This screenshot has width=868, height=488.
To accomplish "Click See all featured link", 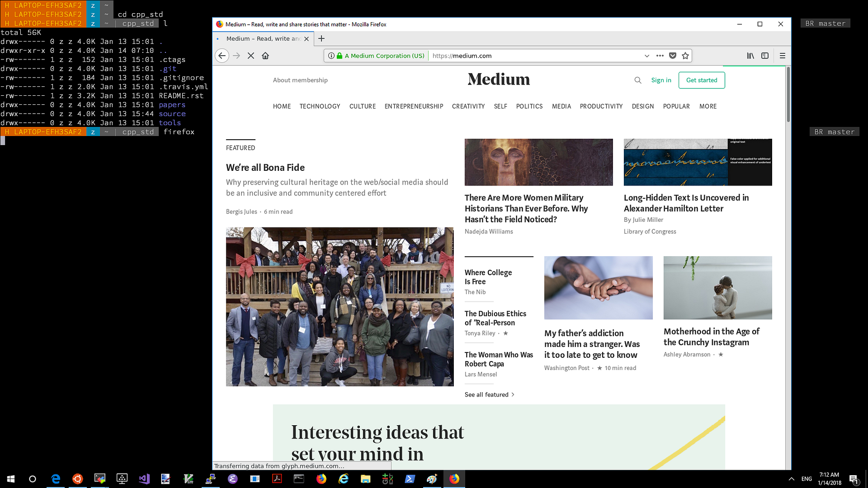I will coord(489,395).
